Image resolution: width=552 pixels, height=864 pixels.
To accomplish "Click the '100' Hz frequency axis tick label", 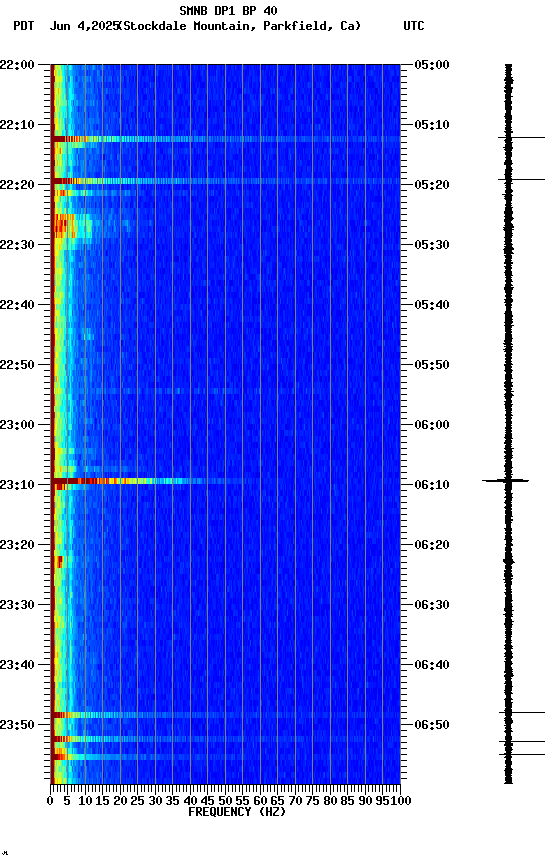I will [x=401, y=801].
